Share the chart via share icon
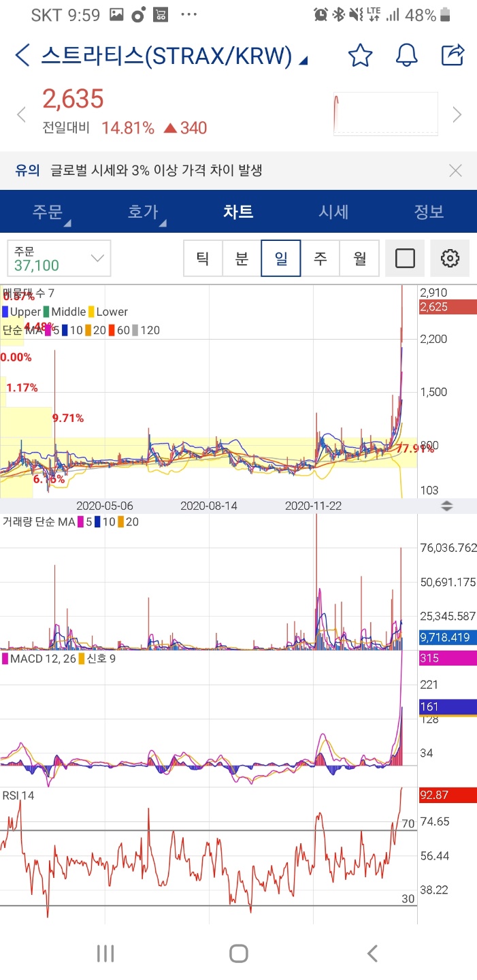Viewport: 477px width, 980px height. point(453,54)
